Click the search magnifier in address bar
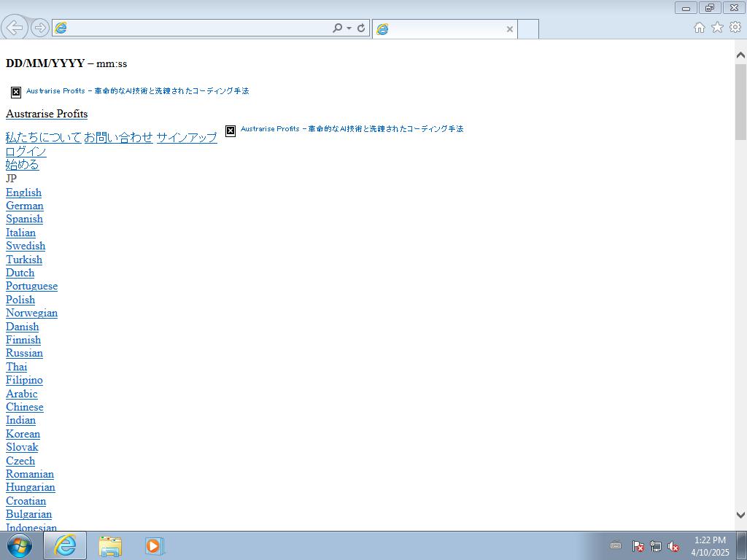Screen dimensions: 747x560 (337, 28)
